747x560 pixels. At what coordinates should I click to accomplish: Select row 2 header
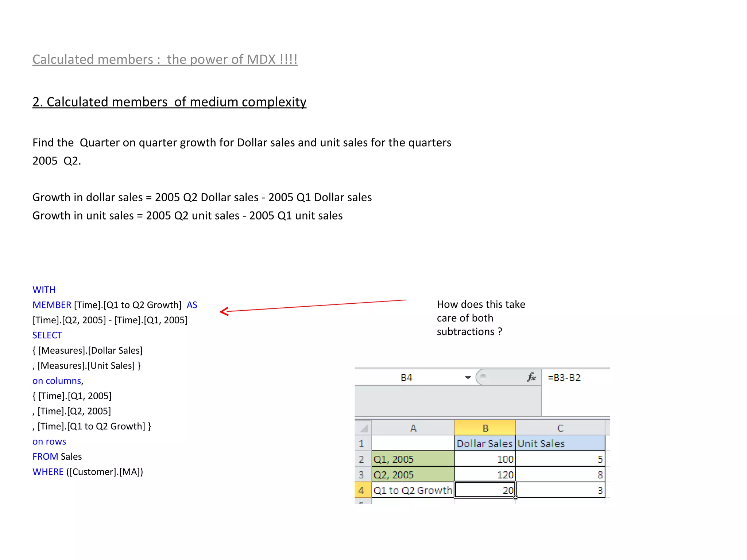click(363, 459)
